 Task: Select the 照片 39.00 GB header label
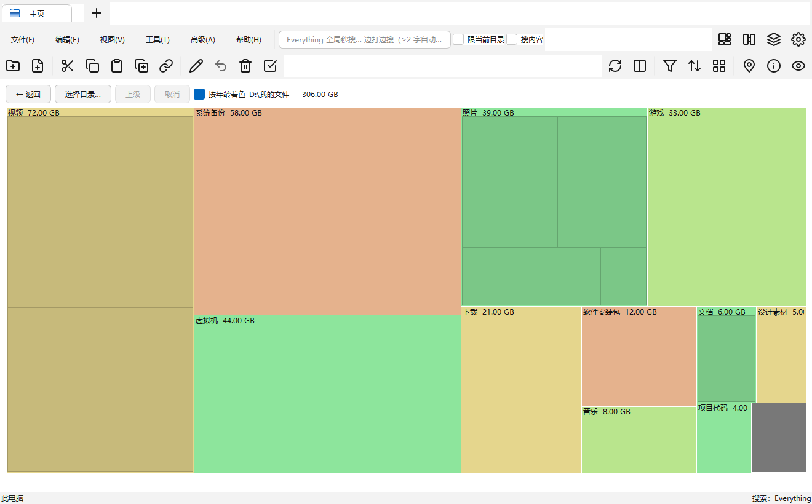pyautogui.click(x=488, y=113)
